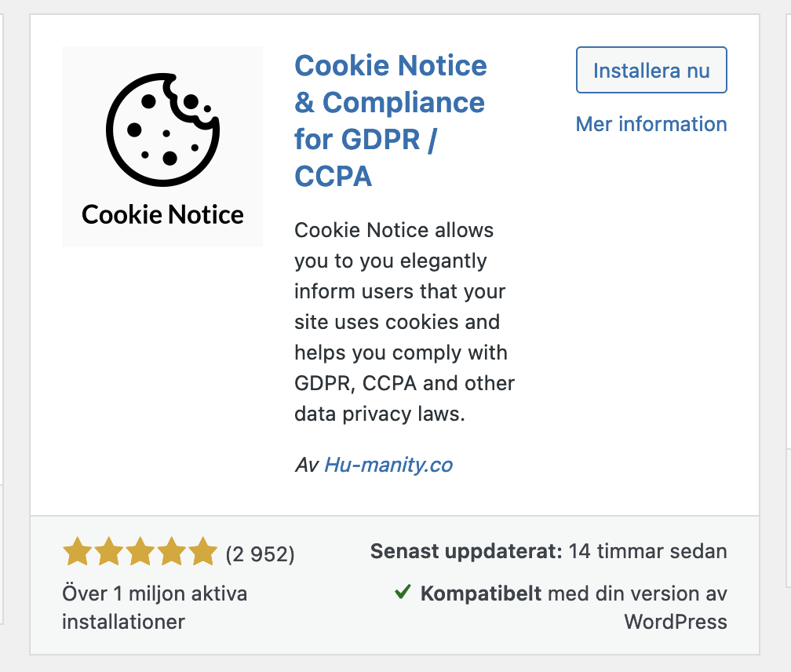Click the first gold rating star

78,553
